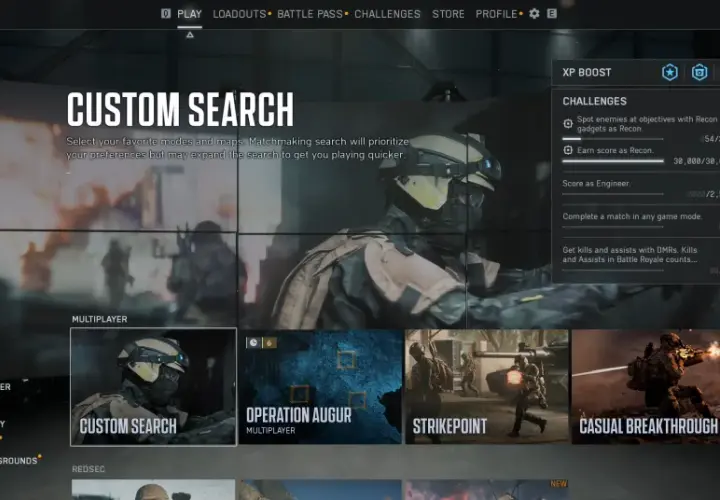Click the orange badge on Operation Augur tile
This screenshot has height=500, width=720.
click(x=270, y=343)
